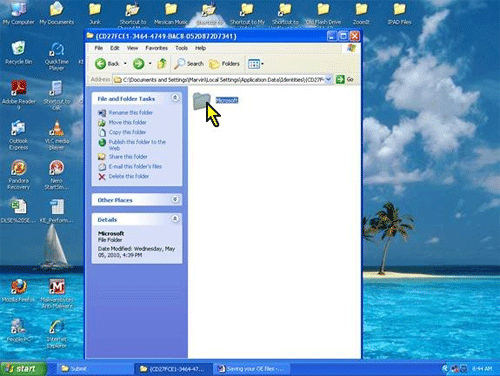Click the system tray clock
Screen dimensions: 500x376
[x=482, y=369]
